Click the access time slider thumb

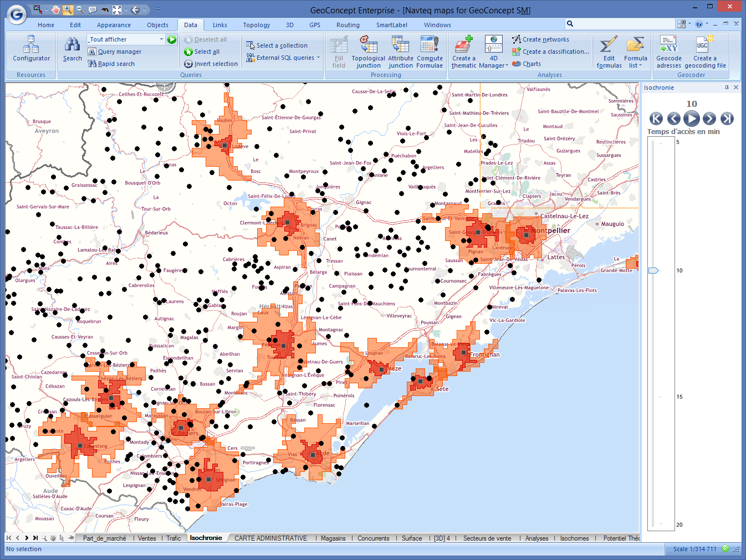point(654,270)
